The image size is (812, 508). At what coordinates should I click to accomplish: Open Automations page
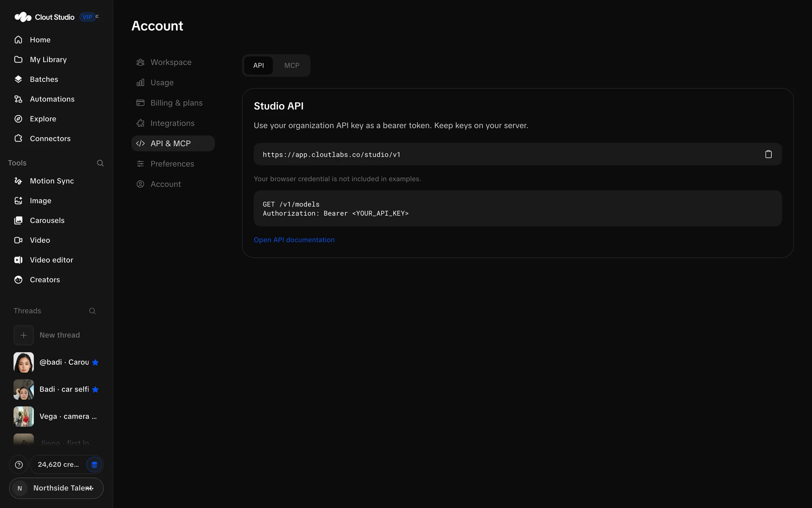pos(56,99)
